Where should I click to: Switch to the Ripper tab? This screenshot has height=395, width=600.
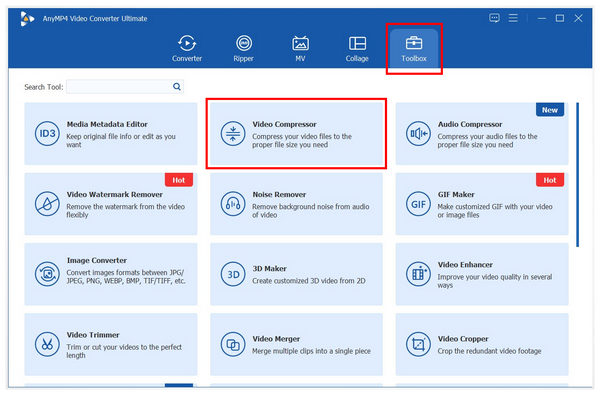(x=244, y=48)
